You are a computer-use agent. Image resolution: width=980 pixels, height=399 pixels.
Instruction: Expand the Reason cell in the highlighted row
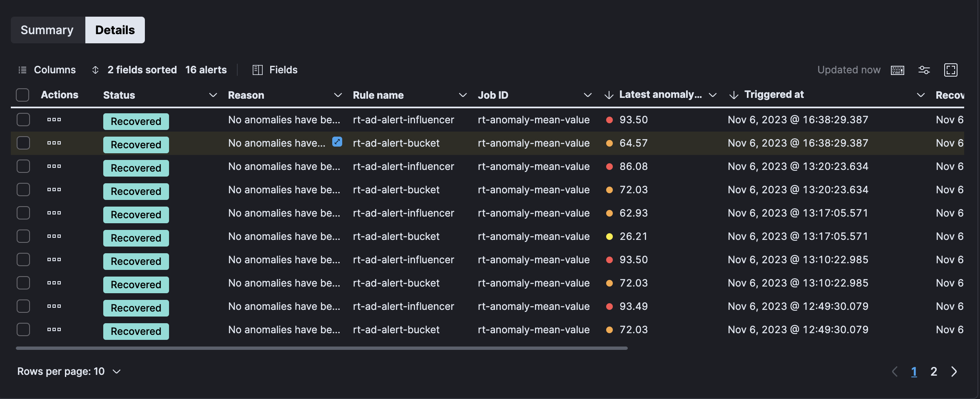click(x=337, y=142)
